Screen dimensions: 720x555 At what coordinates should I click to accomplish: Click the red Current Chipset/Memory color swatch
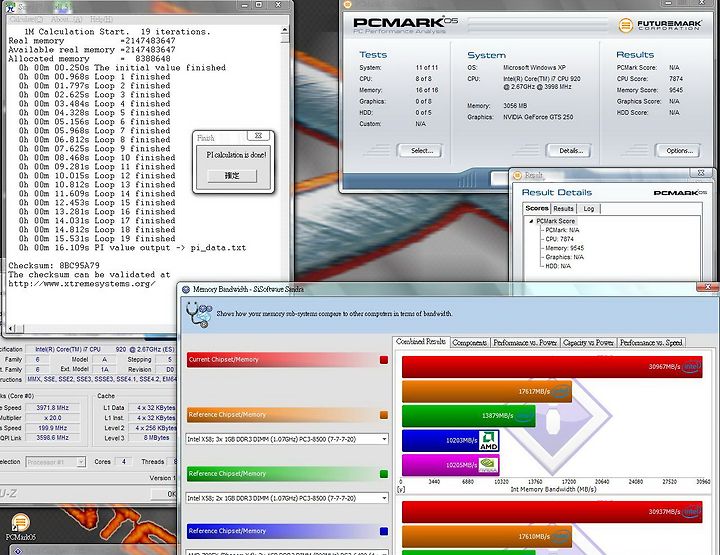click(384, 360)
